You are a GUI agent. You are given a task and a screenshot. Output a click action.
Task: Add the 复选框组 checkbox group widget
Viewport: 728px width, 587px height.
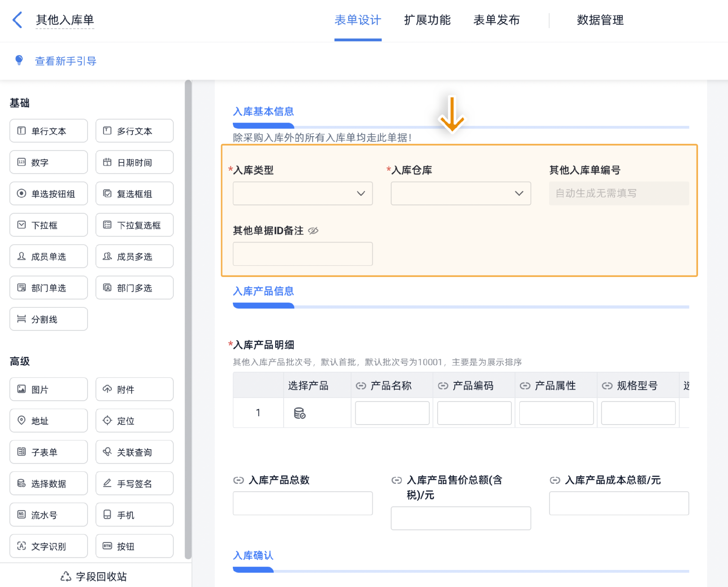click(134, 194)
